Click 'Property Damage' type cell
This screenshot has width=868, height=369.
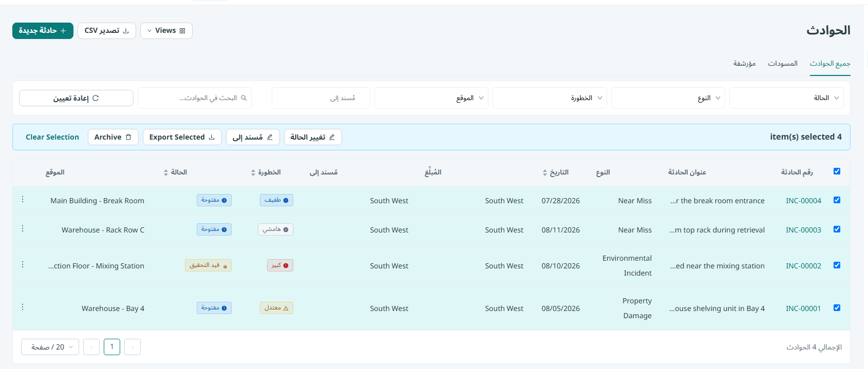pyautogui.click(x=637, y=308)
